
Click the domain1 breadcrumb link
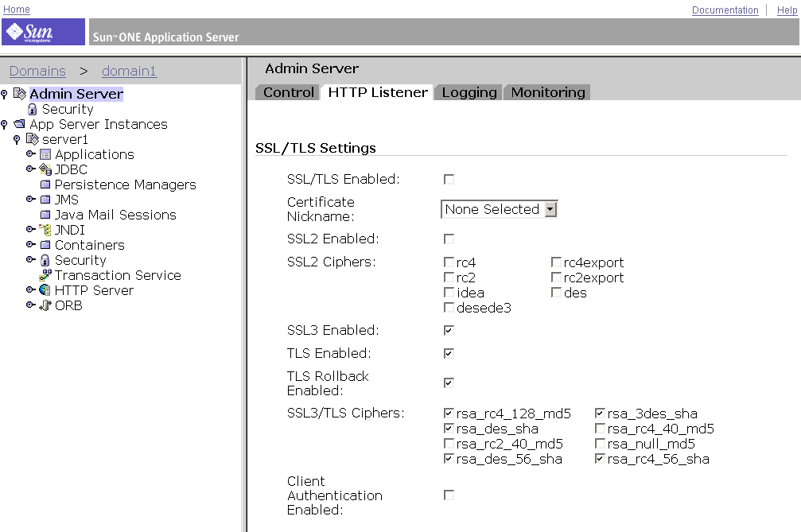click(x=129, y=71)
